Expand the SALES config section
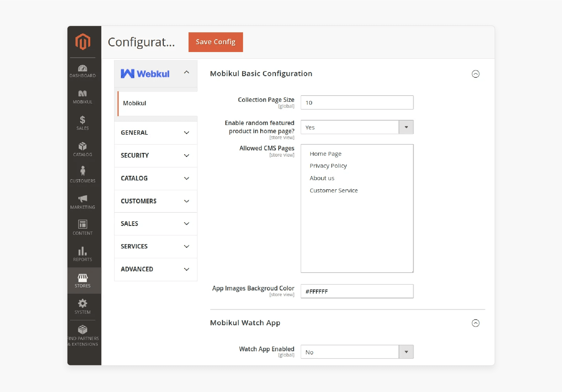Viewport: 562px width, 392px height. [x=156, y=224]
